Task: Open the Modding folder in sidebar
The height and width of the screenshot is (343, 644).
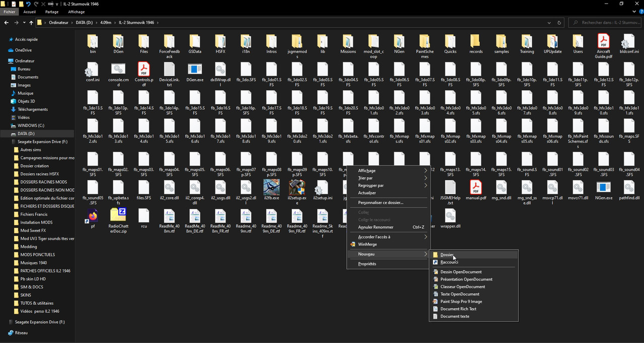Action: (29, 247)
